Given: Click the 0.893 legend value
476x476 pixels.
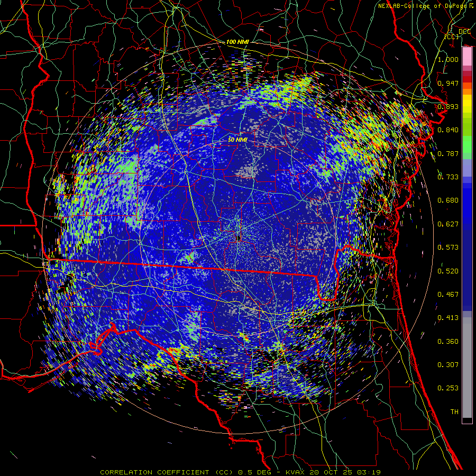Looking at the screenshot, I should click(x=448, y=106).
